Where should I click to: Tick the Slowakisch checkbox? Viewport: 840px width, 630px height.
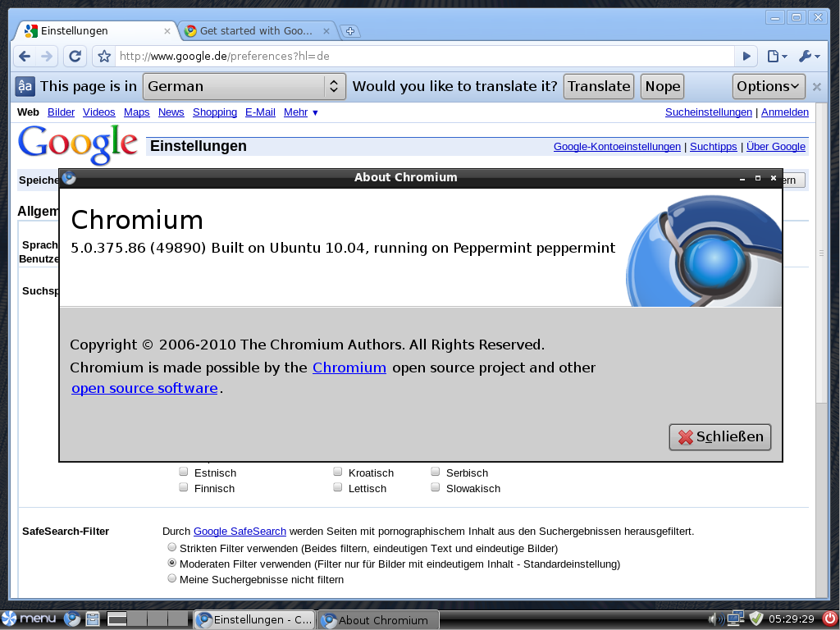pyautogui.click(x=436, y=487)
